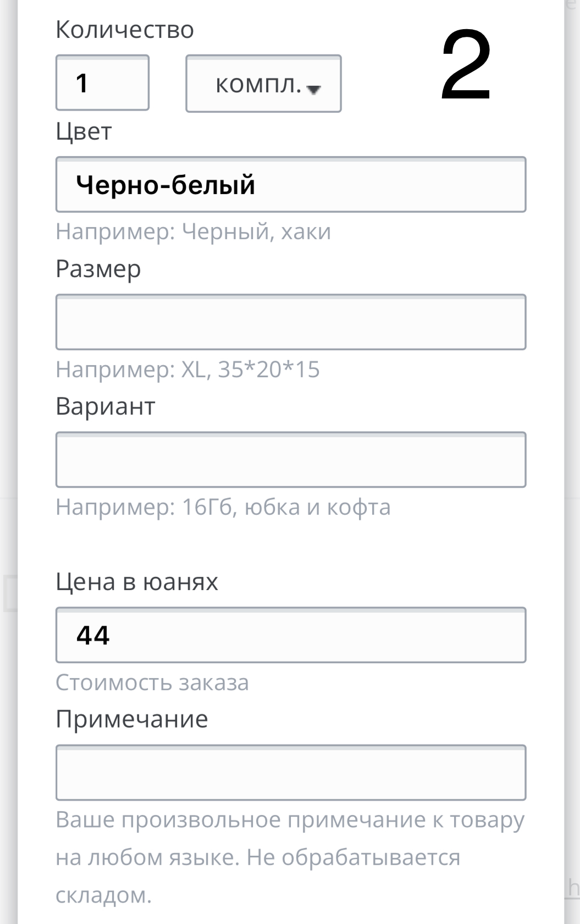Click the large number 2 marker
The height and width of the screenshot is (924, 580).
(x=466, y=66)
